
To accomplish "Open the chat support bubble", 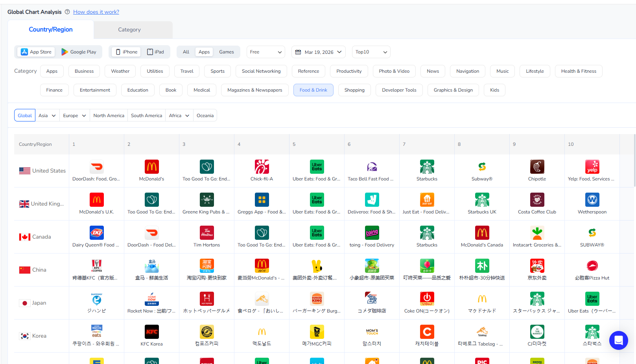I will click(618, 340).
